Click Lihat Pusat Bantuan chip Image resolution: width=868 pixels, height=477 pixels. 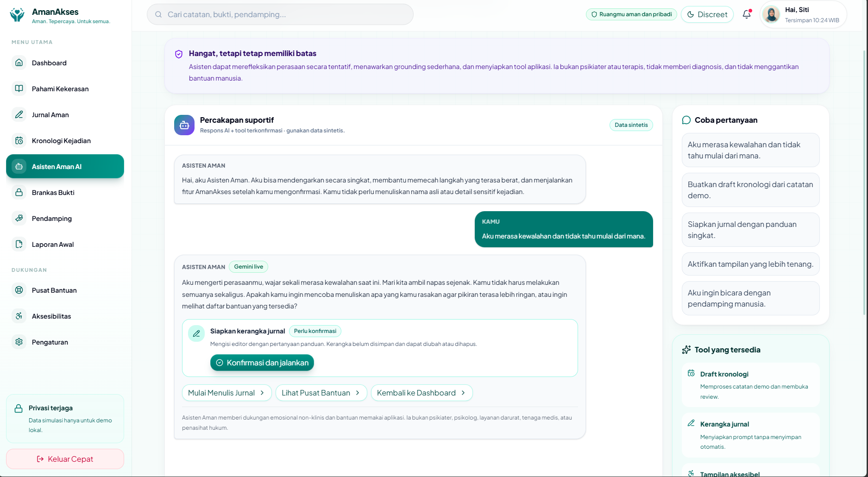[321, 393]
